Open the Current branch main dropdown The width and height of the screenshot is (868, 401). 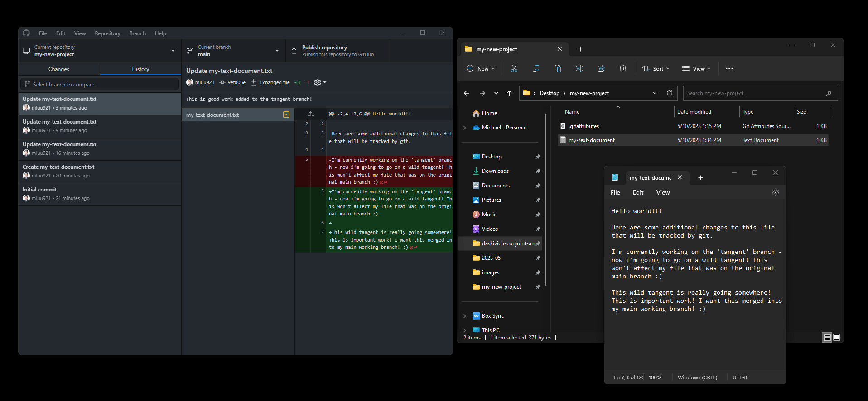tap(233, 51)
